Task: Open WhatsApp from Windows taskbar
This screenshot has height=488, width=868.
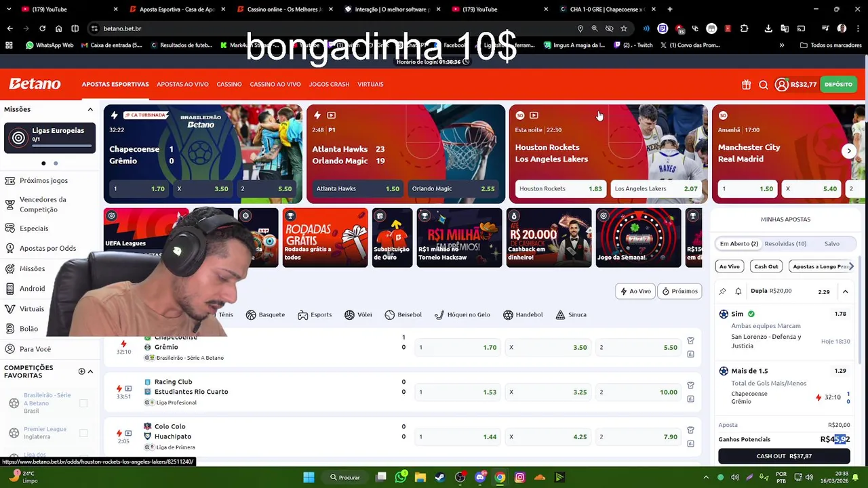Action: [401, 477]
